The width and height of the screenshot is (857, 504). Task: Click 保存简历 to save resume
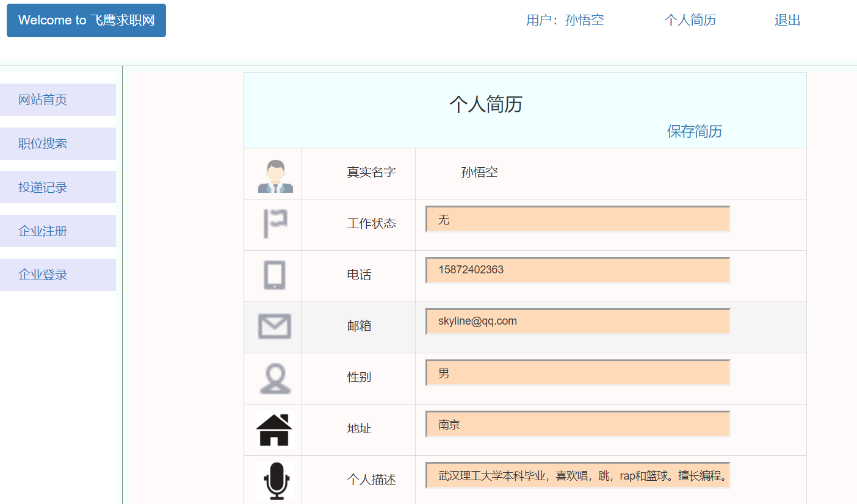pyautogui.click(x=694, y=131)
